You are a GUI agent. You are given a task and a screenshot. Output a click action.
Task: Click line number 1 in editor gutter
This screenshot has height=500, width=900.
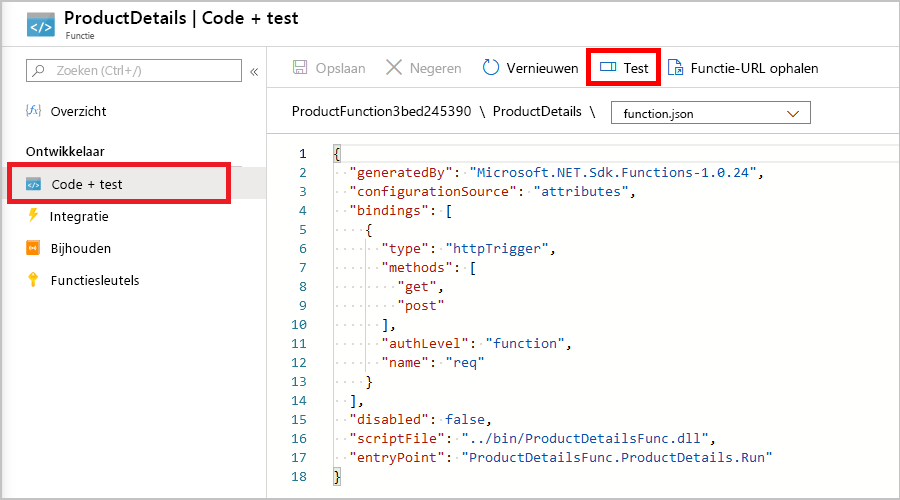(x=302, y=153)
